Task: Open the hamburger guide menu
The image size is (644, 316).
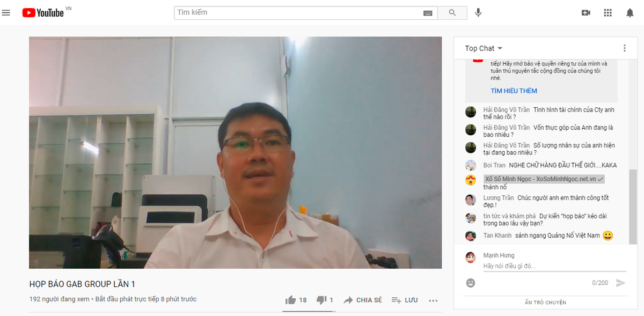Action: tap(6, 12)
